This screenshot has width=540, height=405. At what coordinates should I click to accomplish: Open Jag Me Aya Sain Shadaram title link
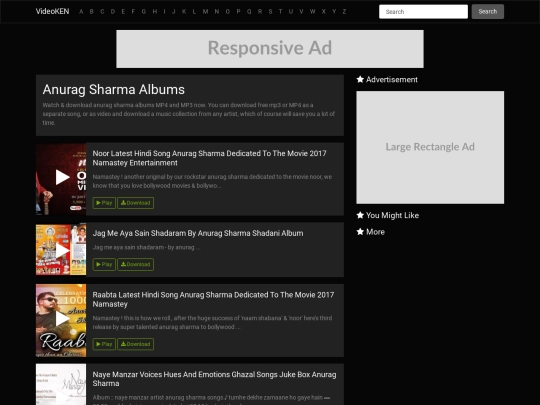click(198, 233)
